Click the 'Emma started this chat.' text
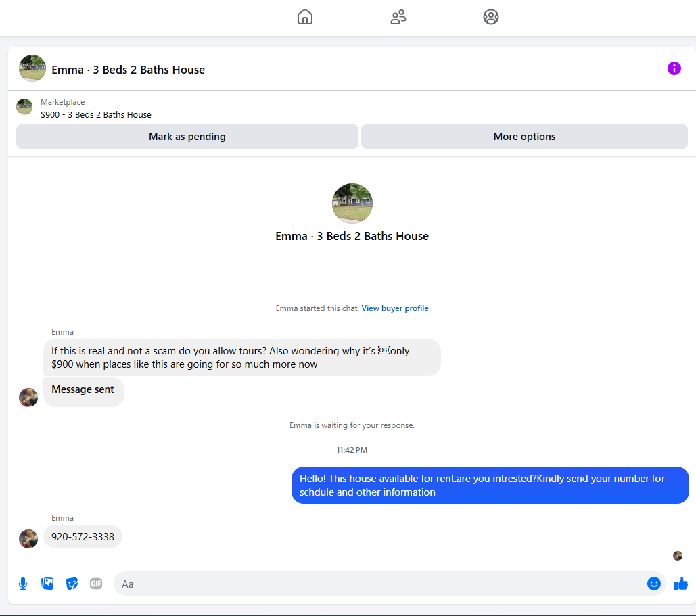This screenshot has width=696, height=616. [317, 308]
